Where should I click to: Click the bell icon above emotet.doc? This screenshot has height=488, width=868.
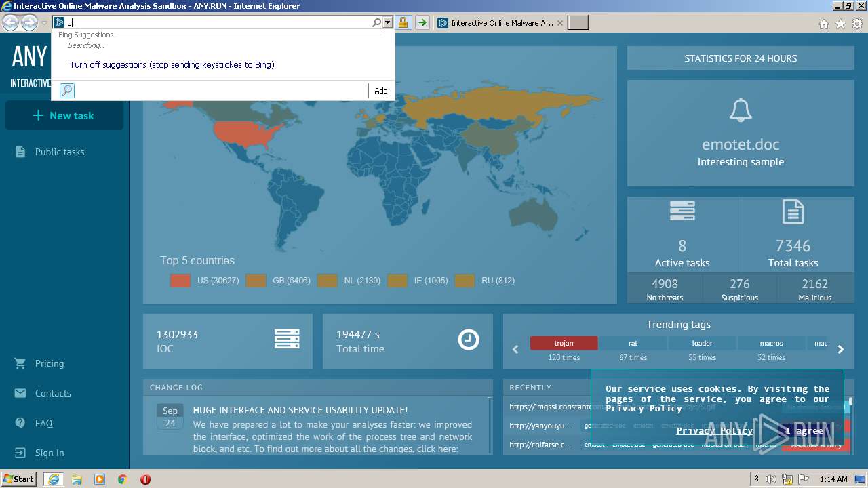[741, 110]
